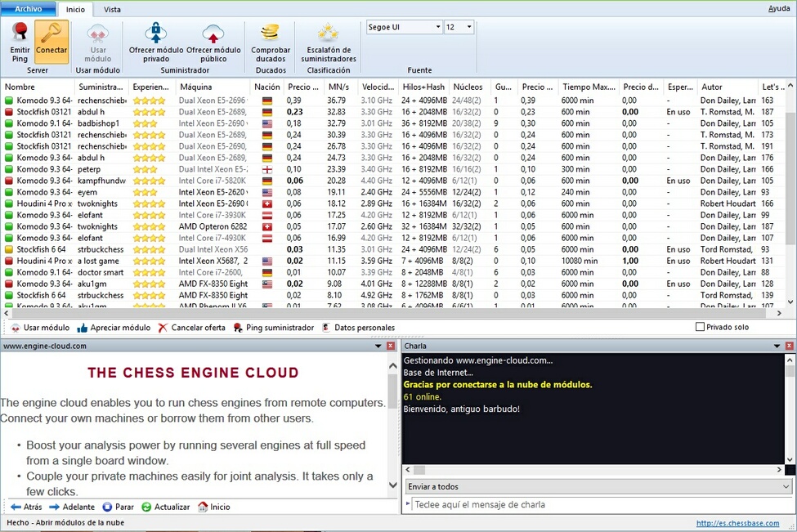
Task: Click the chat message input field
Action: pyautogui.click(x=600, y=504)
